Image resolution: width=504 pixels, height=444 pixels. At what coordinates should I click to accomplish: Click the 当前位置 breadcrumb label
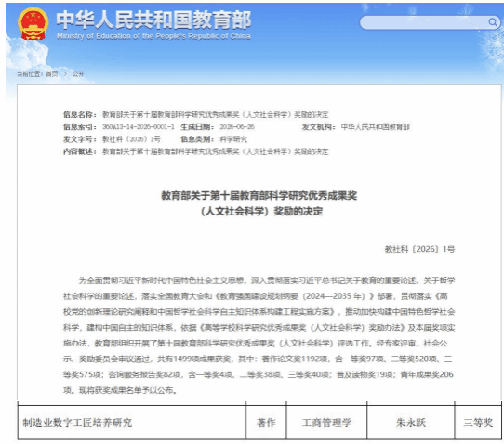click(x=30, y=74)
